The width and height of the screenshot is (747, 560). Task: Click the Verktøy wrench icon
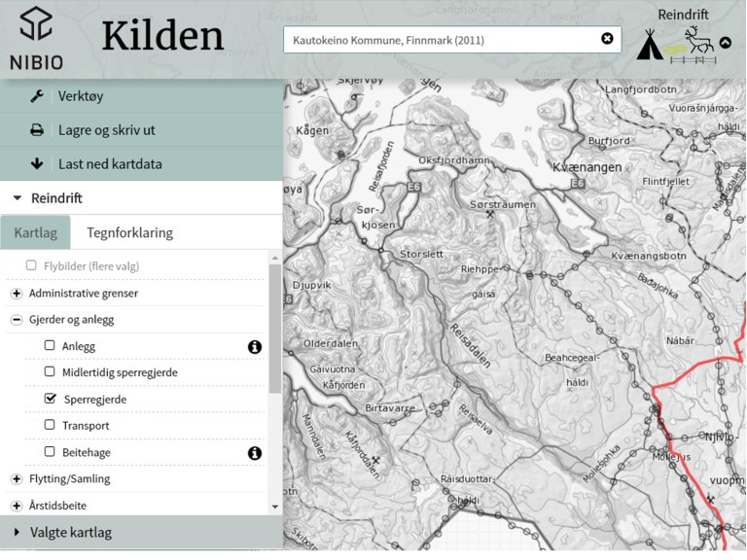click(37, 96)
